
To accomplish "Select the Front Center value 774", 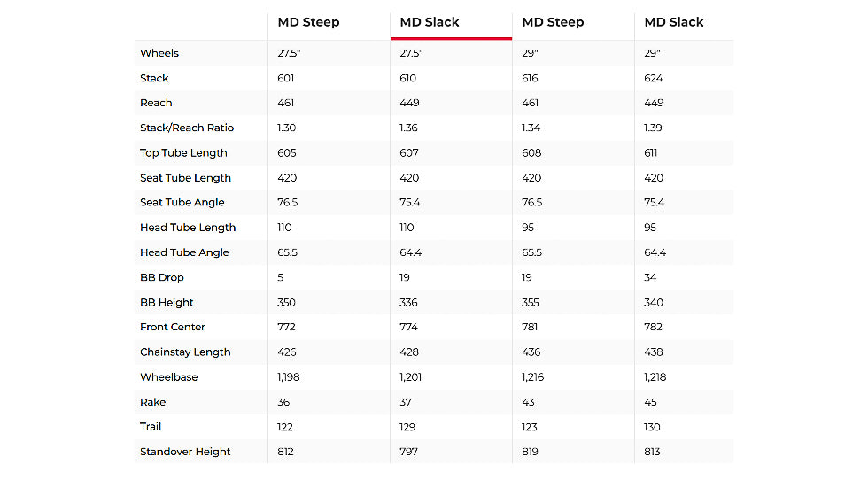I will (409, 327).
